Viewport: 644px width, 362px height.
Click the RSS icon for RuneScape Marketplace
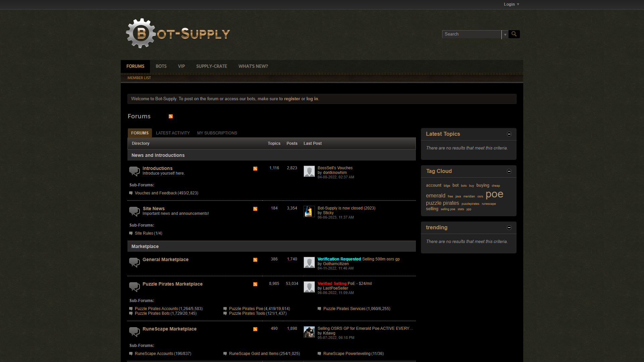pyautogui.click(x=255, y=329)
